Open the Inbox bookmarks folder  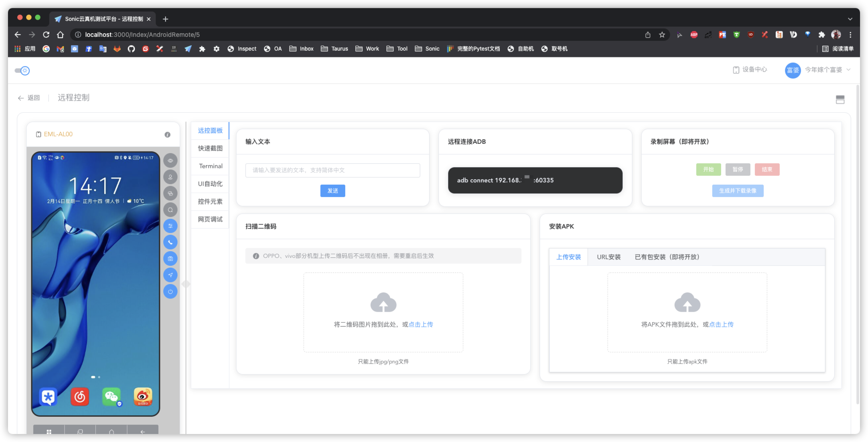point(302,49)
